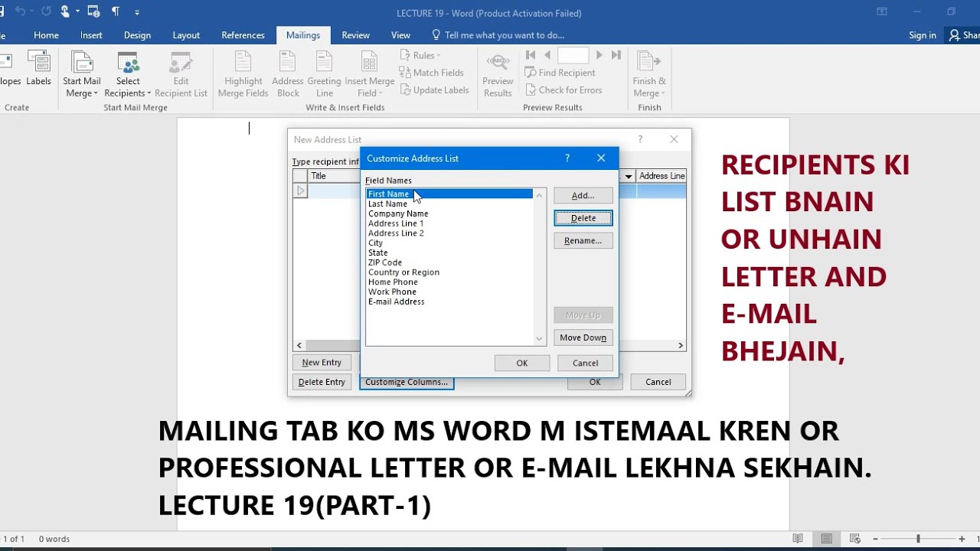
Task: Select Address Line 1 field
Action: tap(449, 223)
